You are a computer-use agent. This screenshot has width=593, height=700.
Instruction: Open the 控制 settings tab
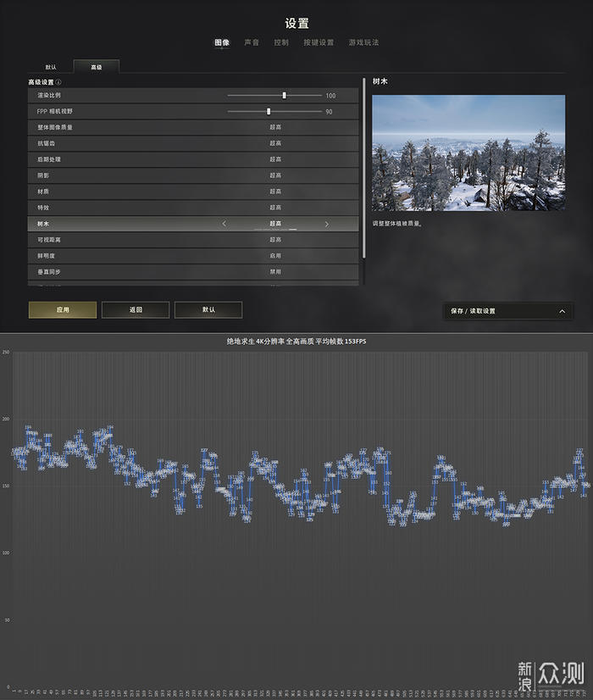pyautogui.click(x=281, y=42)
